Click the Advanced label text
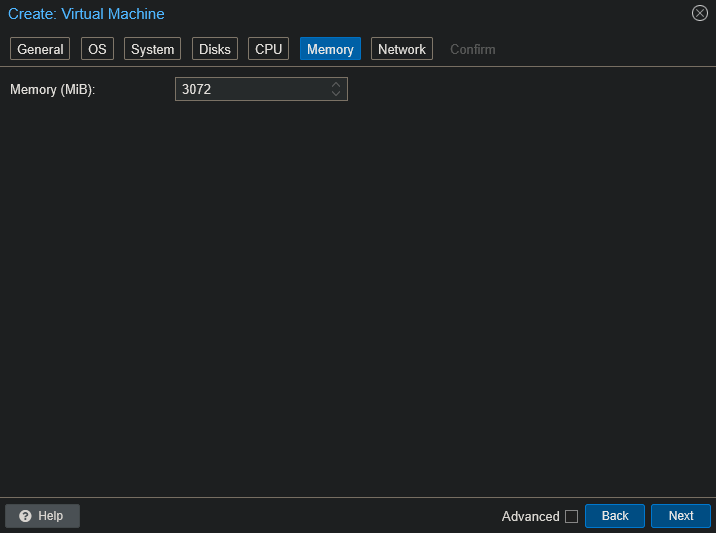The image size is (716, 533). click(x=530, y=516)
